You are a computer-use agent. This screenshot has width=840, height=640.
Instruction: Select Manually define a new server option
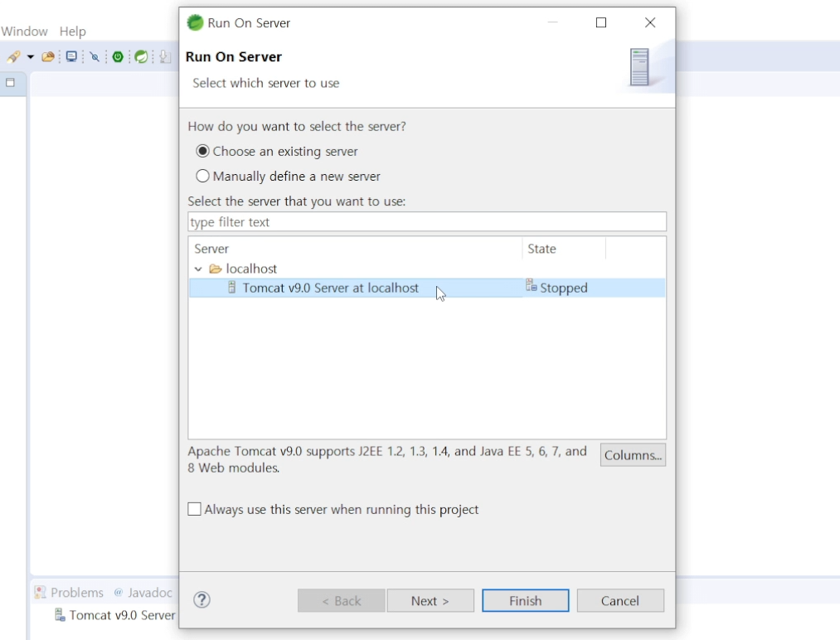pos(202,176)
